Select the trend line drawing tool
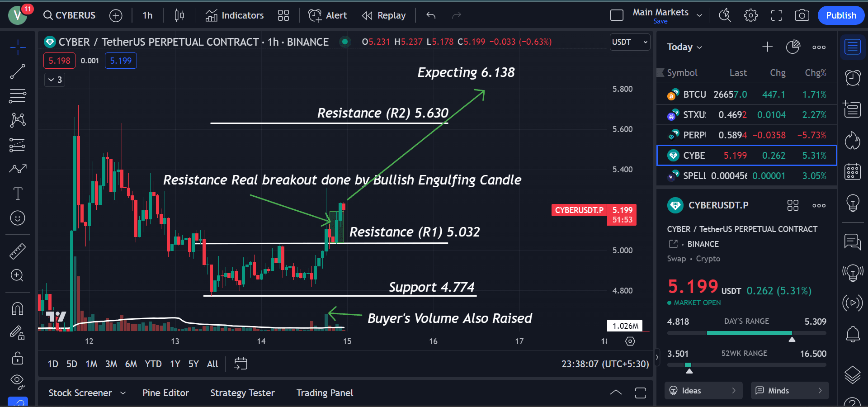Image resolution: width=868 pixels, height=407 pixels. [x=18, y=71]
